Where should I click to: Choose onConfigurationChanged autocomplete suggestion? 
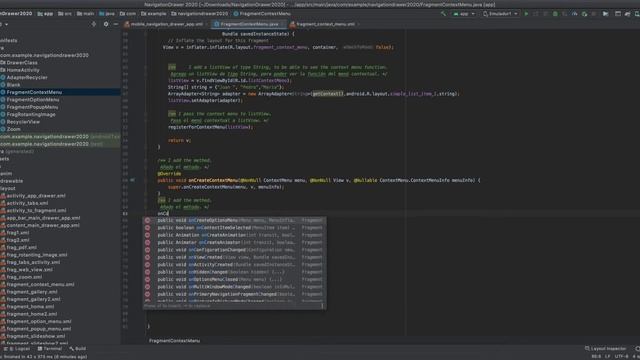tap(234, 250)
